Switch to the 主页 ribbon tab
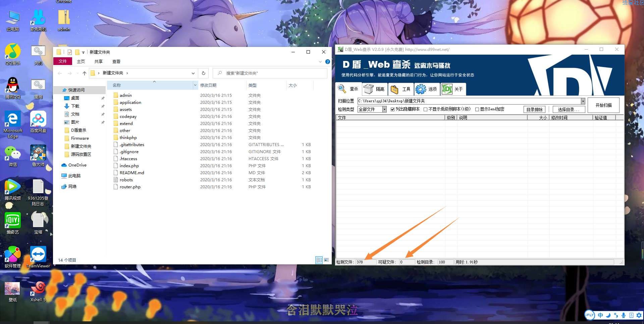Viewport: 644px width, 324px height. [81, 62]
